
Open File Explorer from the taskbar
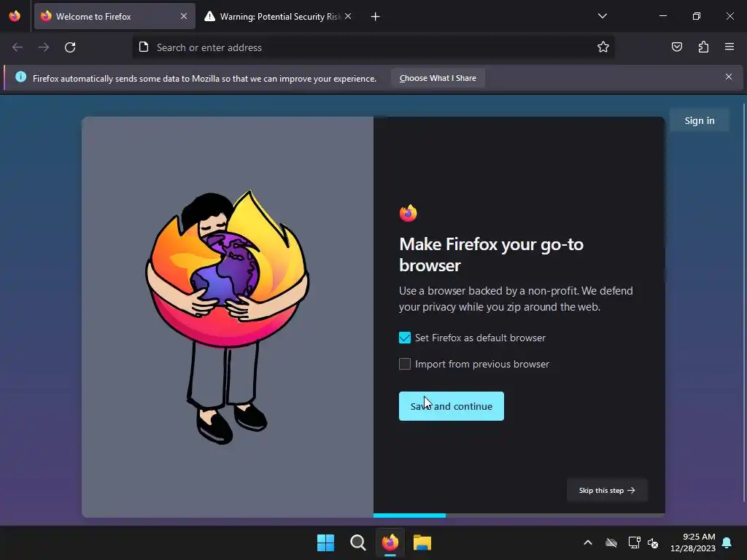click(422, 542)
